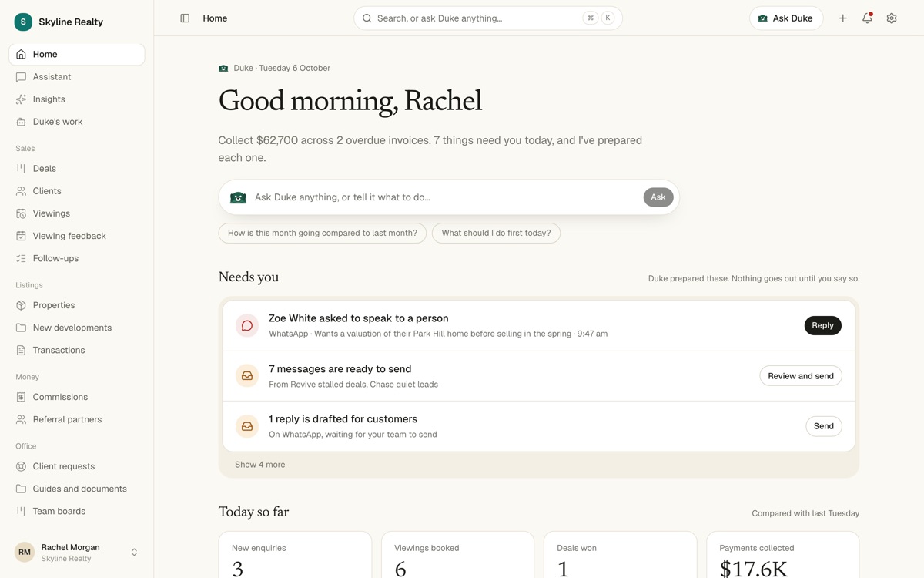924x578 pixels.
Task: Click the inbox icon for 7 messages
Action: 247,376
